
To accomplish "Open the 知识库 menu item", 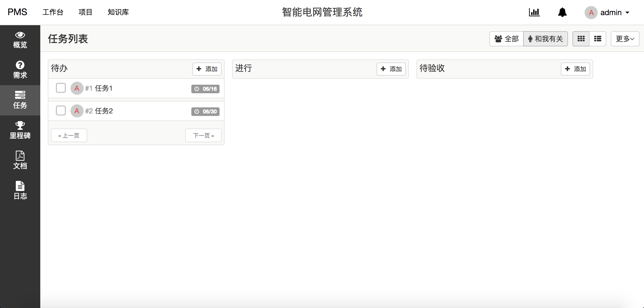I will (118, 12).
